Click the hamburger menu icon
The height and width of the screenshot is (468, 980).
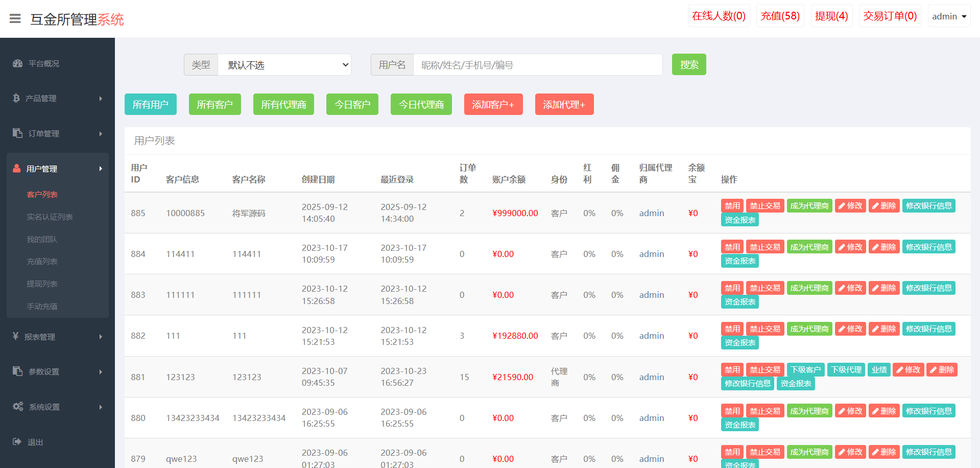click(15, 19)
